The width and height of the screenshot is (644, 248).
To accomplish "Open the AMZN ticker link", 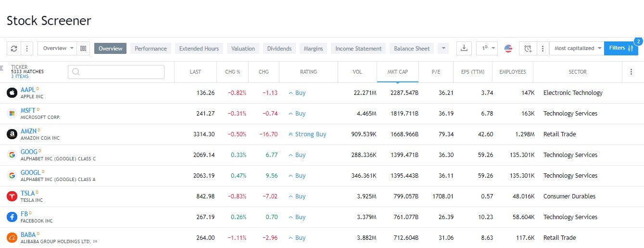I will coord(28,131).
